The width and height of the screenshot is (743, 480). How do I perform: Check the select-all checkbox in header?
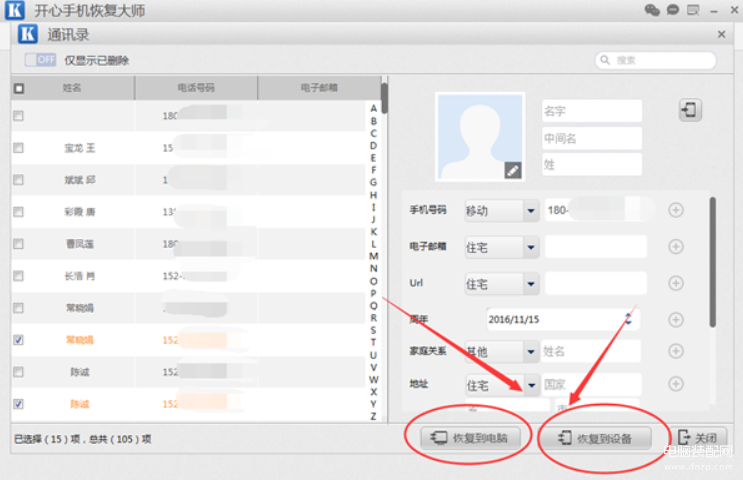pos(19,88)
